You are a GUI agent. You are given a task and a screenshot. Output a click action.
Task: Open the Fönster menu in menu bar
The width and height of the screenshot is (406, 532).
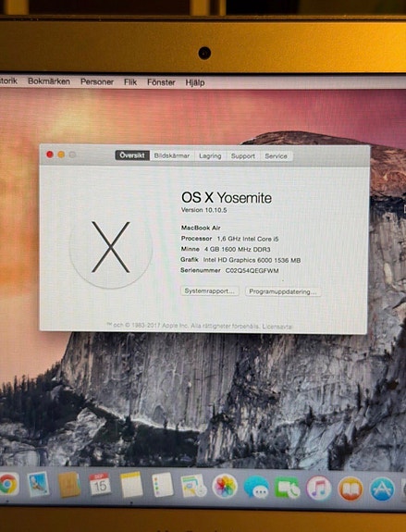coord(161,82)
